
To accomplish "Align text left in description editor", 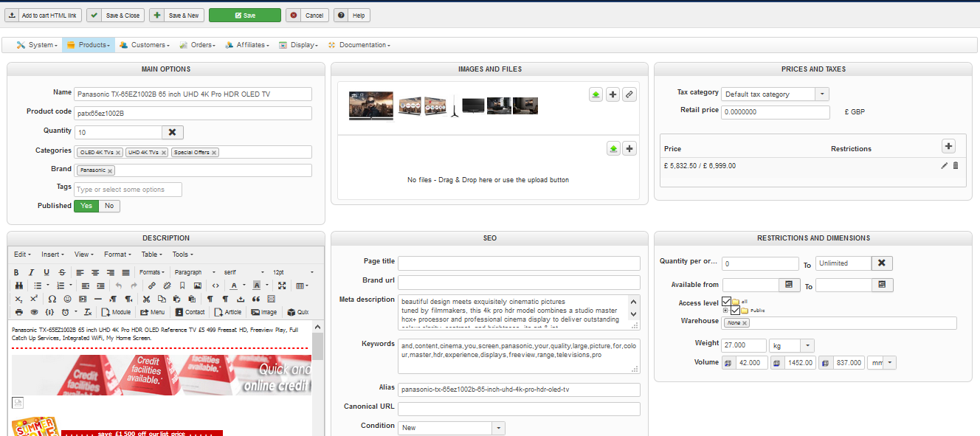I will click(80, 272).
